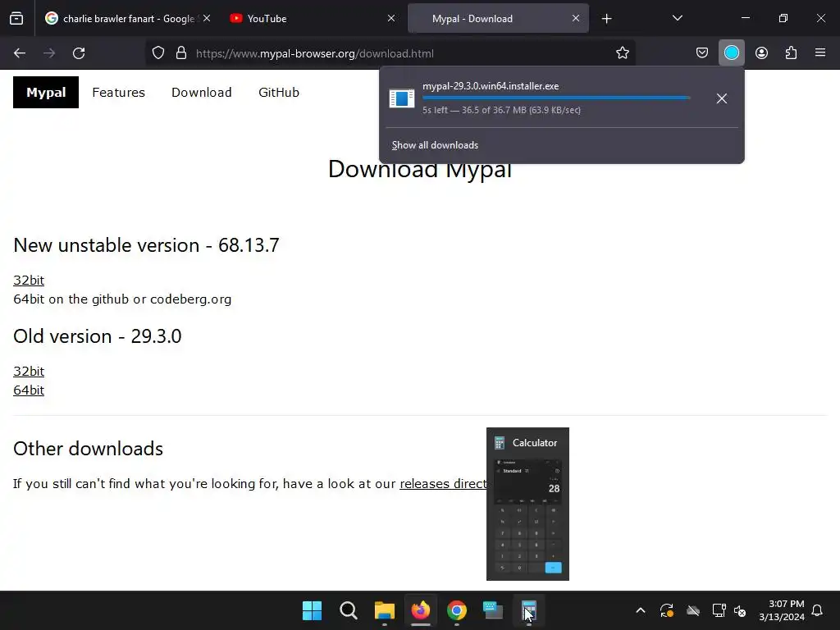Expand the list all tabs chevron

pos(677,18)
